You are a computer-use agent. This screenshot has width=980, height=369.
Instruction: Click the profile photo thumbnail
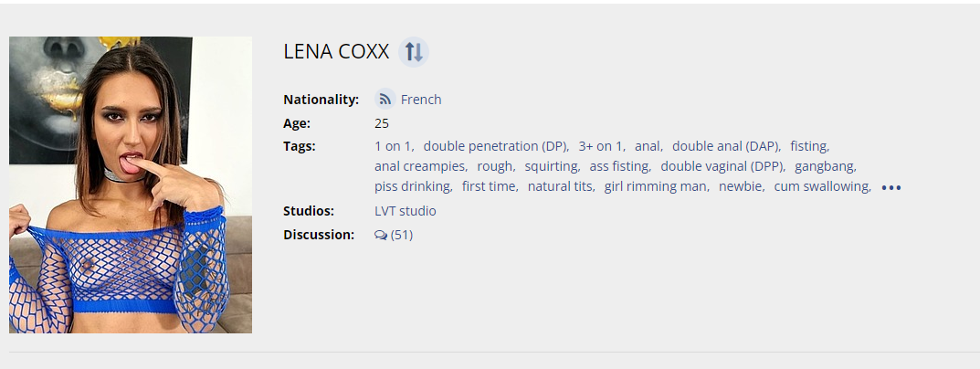131,184
